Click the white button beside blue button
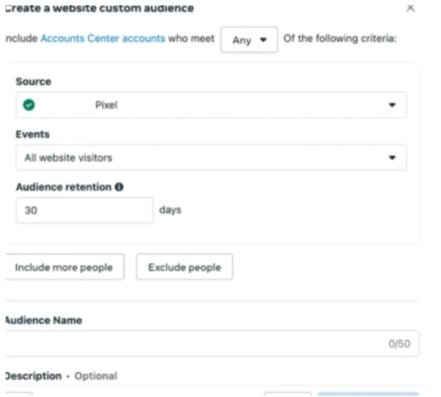 click(x=288, y=394)
